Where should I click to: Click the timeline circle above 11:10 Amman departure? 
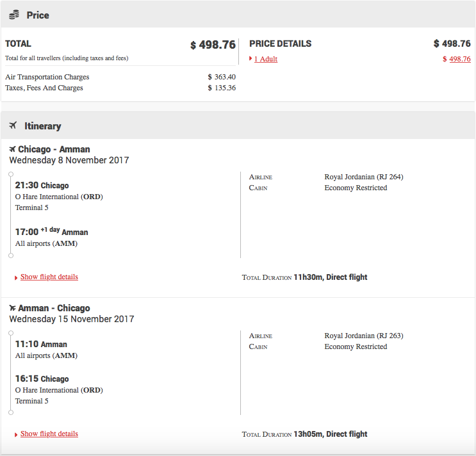point(11,332)
